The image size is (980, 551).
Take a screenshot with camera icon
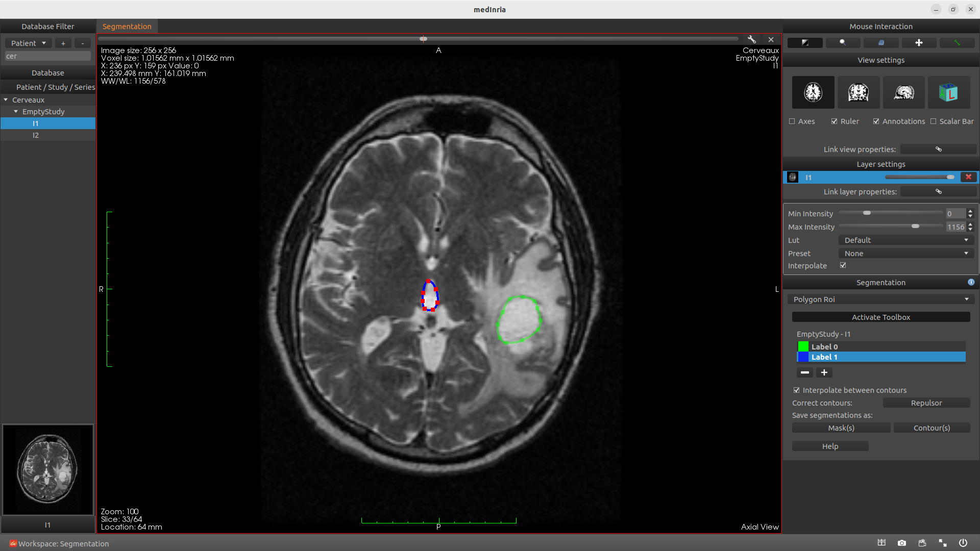click(902, 543)
